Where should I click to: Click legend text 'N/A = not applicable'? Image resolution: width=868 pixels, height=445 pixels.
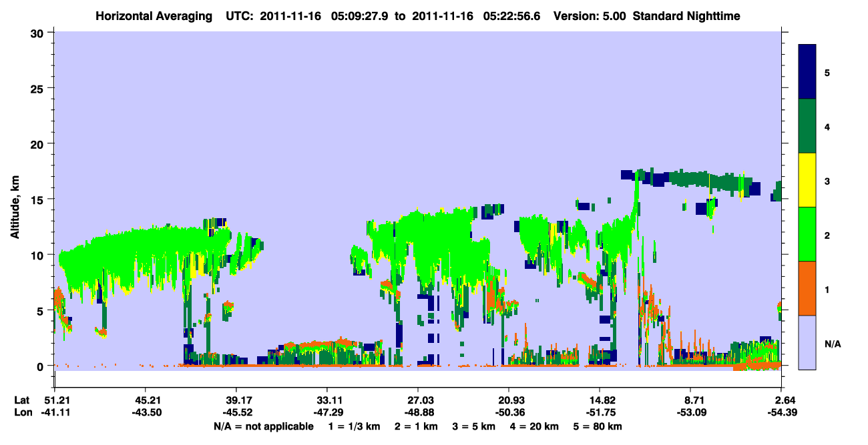[x=263, y=426]
